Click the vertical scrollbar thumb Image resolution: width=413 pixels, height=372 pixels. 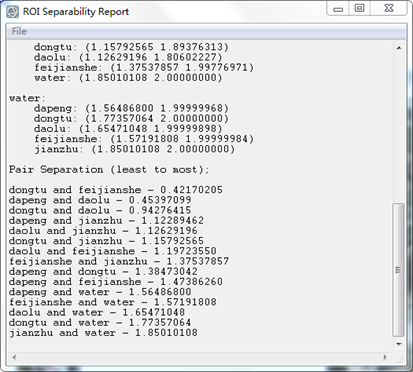(399, 270)
